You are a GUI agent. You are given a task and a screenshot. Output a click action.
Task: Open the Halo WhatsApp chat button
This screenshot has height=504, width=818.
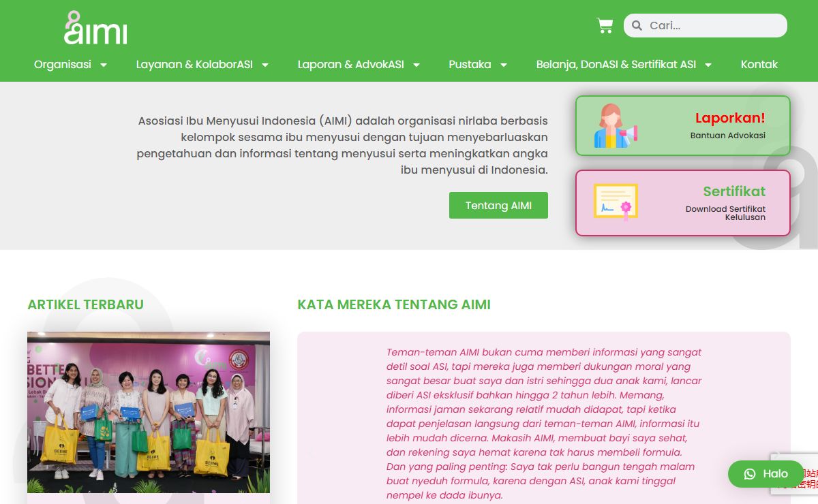pyautogui.click(x=766, y=474)
